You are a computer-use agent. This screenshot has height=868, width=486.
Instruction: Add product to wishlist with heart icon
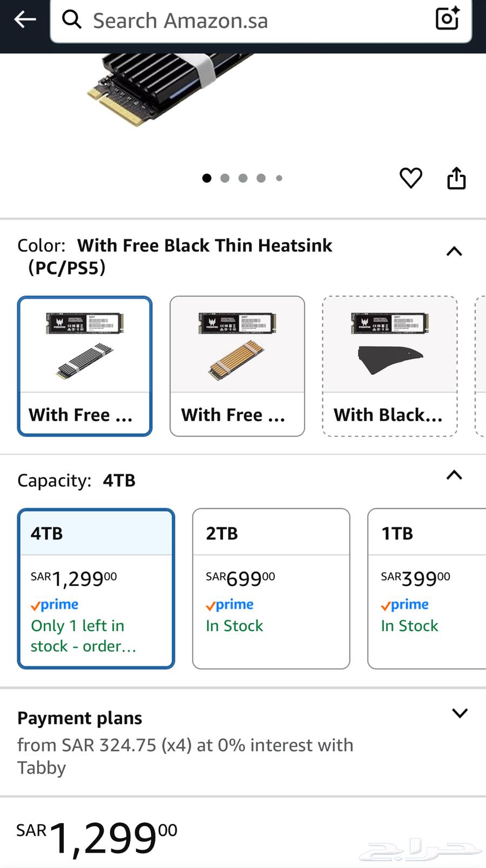point(410,178)
